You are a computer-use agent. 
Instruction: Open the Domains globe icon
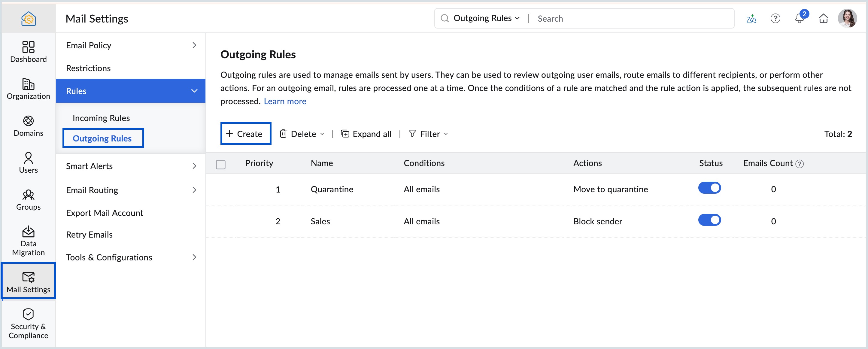click(x=28, y=121)
